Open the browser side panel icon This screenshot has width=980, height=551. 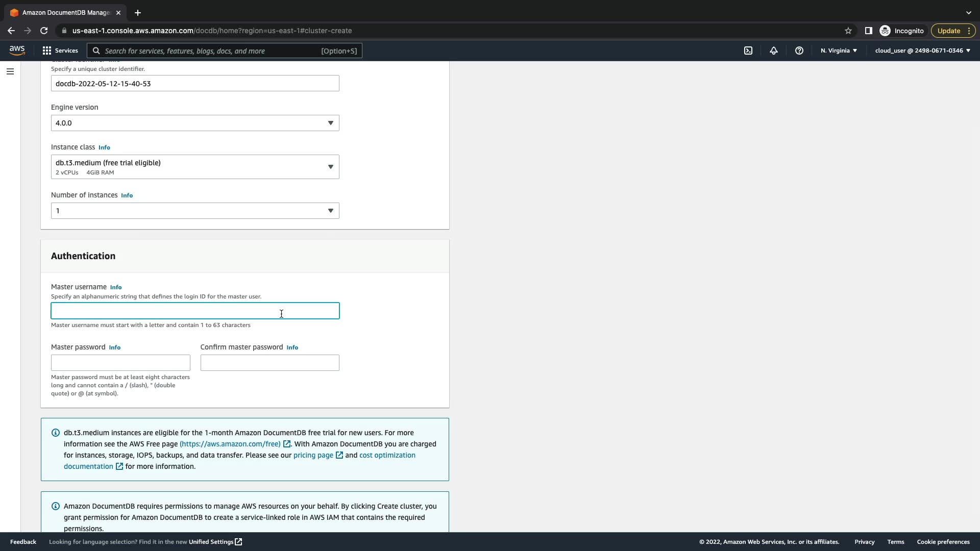click(868, 31)
